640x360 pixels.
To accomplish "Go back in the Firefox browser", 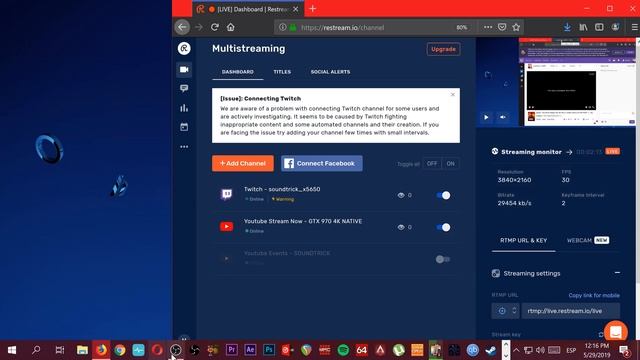I will [x=182, y=27].
